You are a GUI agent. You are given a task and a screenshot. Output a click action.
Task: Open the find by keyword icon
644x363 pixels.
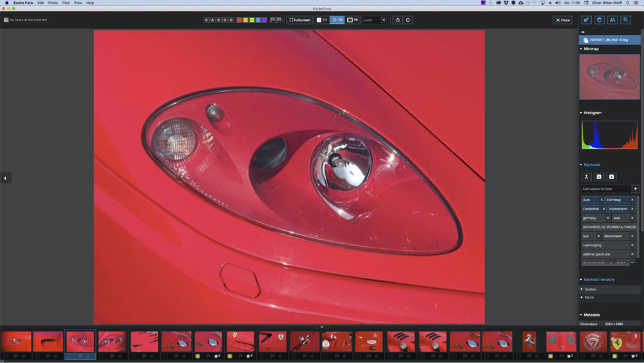tap(586, 20)
